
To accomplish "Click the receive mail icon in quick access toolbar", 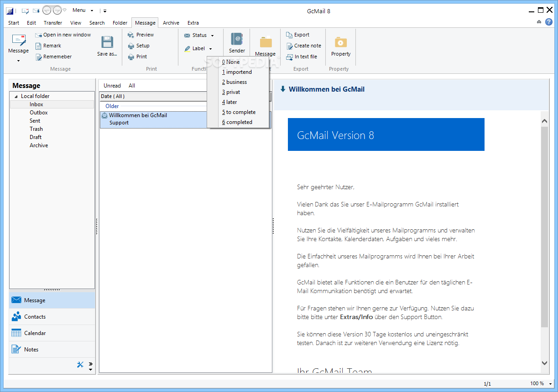I will pos(36,10).
